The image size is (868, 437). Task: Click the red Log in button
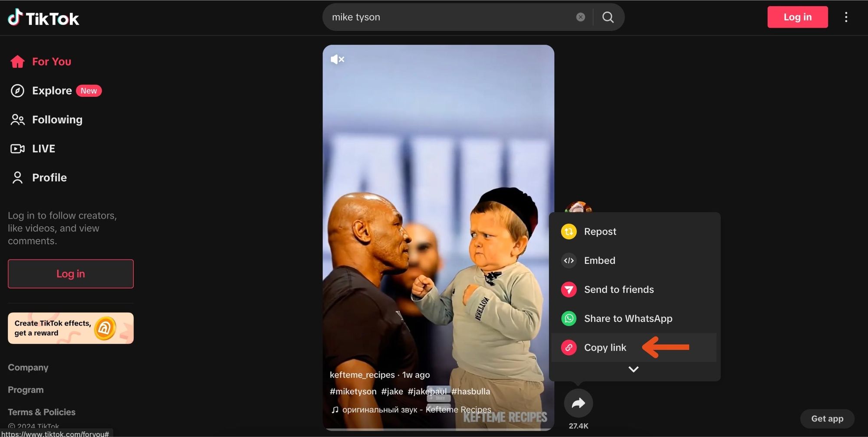[x=797, y=17]
